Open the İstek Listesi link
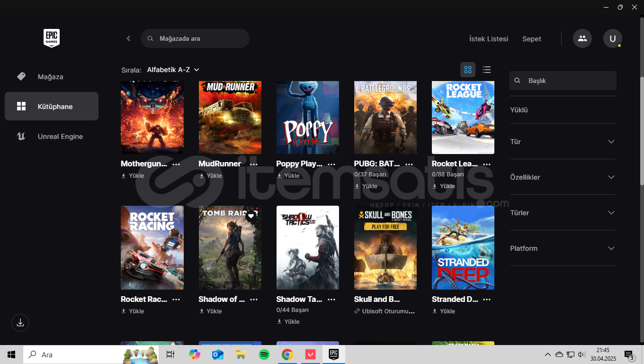The height and width of the screenshot is (364, 644). coord(488,39)
